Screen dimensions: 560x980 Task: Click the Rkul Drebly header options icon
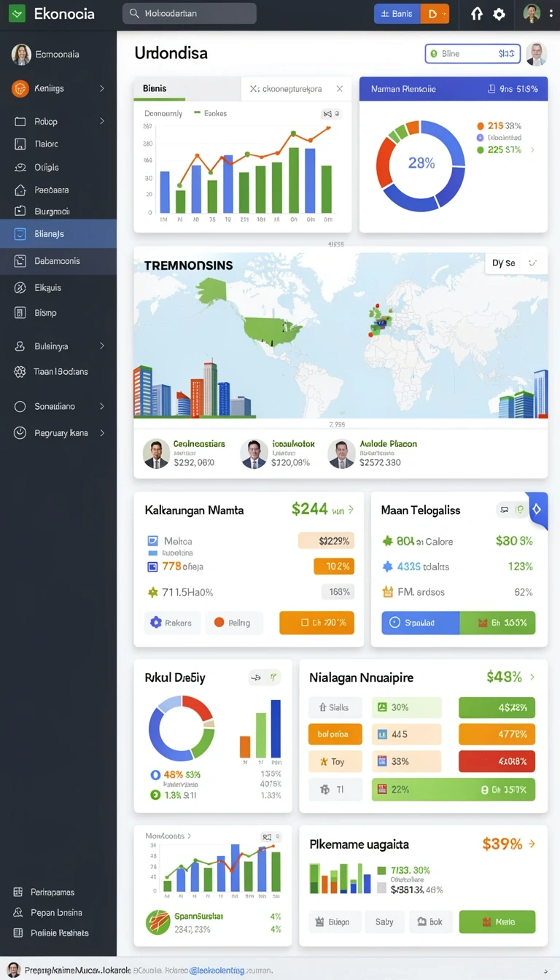(x=265, y=677)
